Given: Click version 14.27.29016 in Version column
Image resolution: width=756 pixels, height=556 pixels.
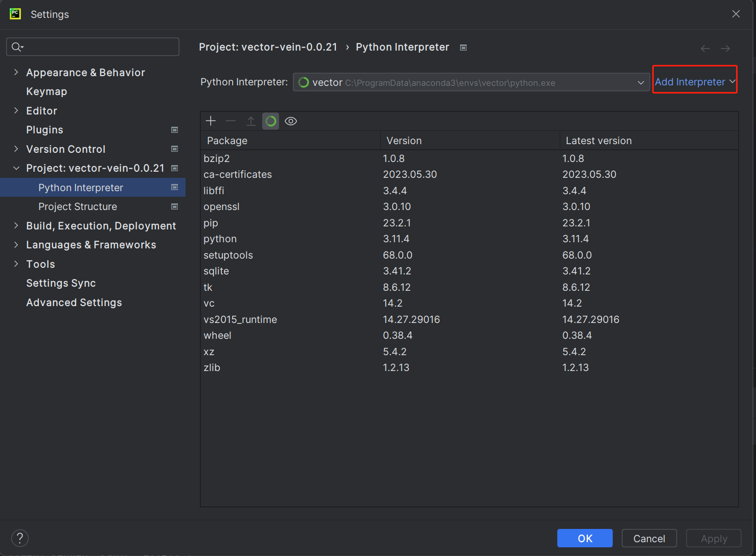Looking at the screenshot, I should tap(411, 319).
